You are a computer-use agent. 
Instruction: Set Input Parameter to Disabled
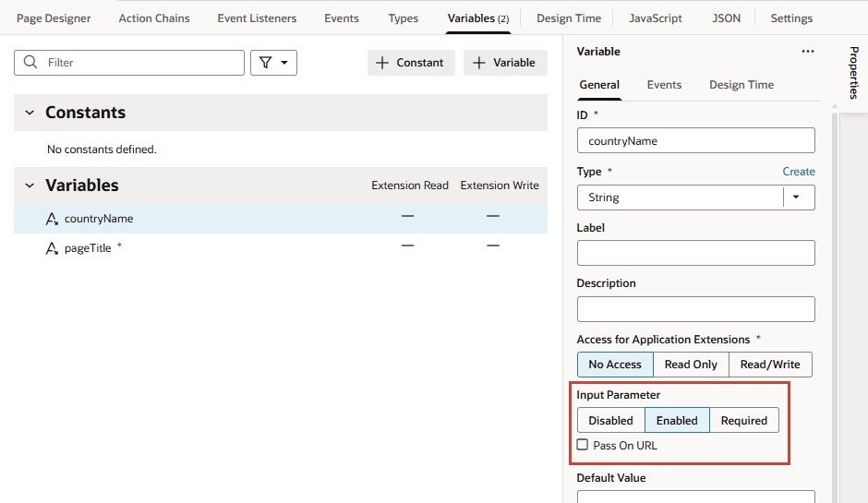point(610,421)
